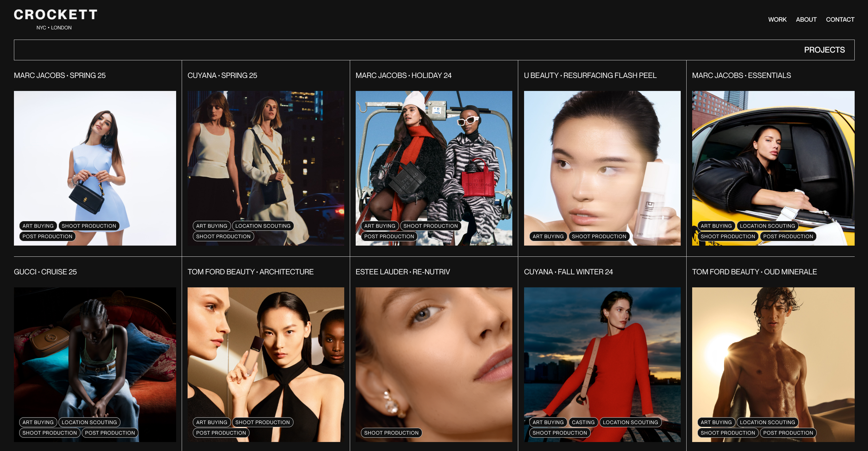Click Shoot Production tag on Cuyana Spring 25
This screenshot has width=868, height=451.
coord(224,236)
